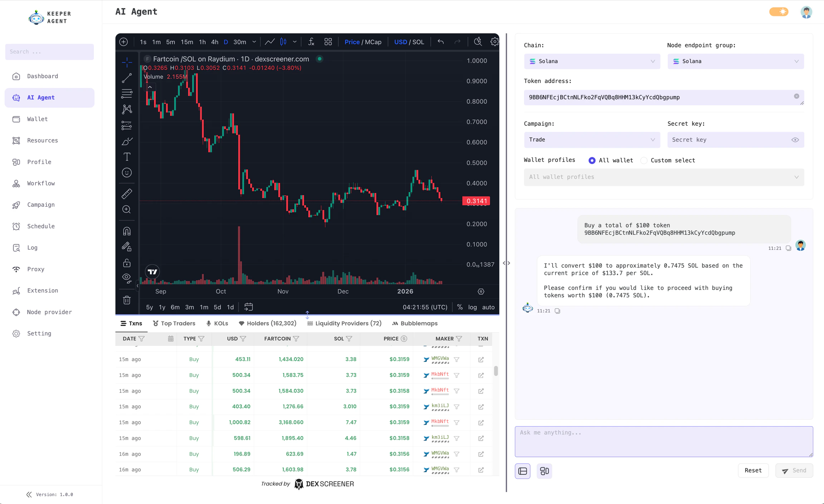Activate the magnet snapping tool

[127, 231]
